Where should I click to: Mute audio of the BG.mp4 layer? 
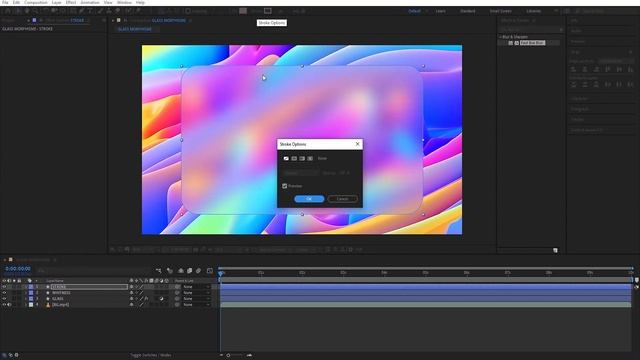pyautogui.click(x=9, y=304)
